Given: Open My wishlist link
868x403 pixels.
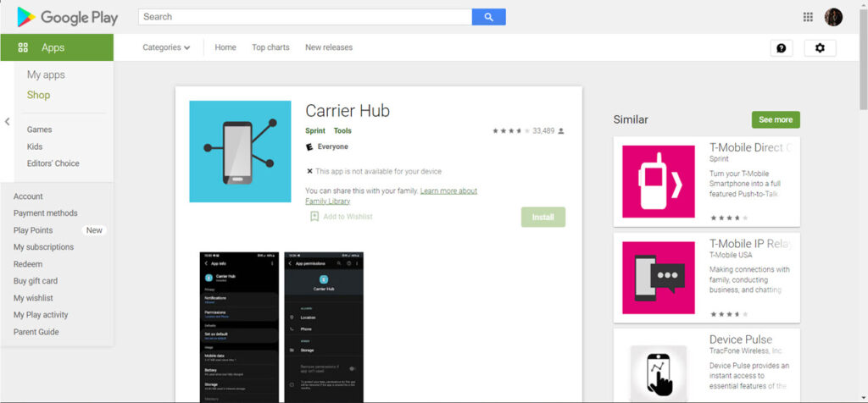Looking at the screenshot, I should [x=33, y=298].
